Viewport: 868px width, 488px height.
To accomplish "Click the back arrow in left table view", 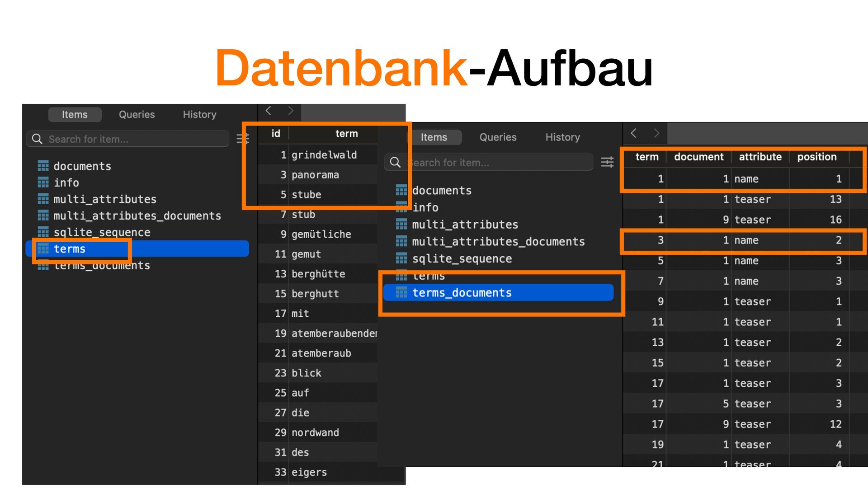I will pos(269,111).
